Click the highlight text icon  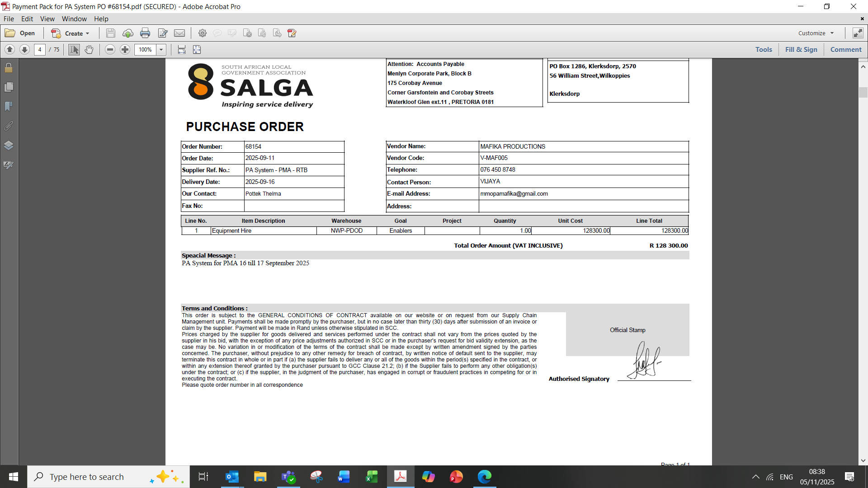coord(232,33)
